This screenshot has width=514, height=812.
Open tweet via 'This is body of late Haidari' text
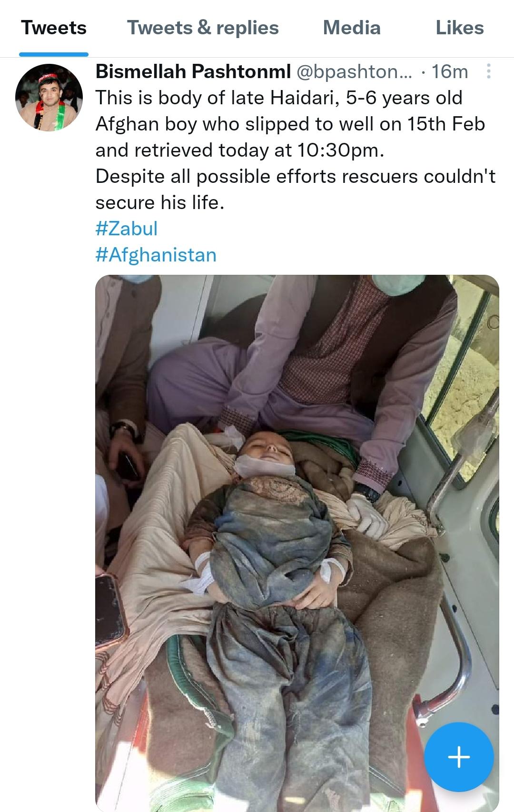click(x=279, y=98)
